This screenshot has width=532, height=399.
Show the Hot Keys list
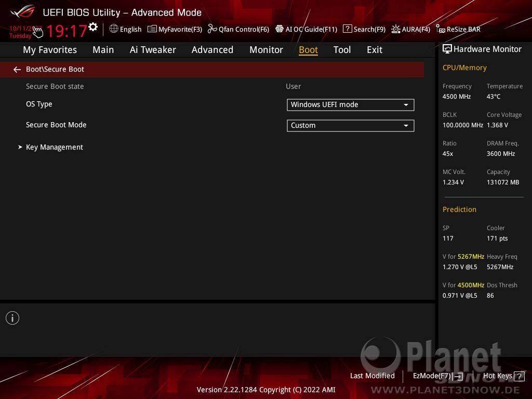(x=497, y=376)
